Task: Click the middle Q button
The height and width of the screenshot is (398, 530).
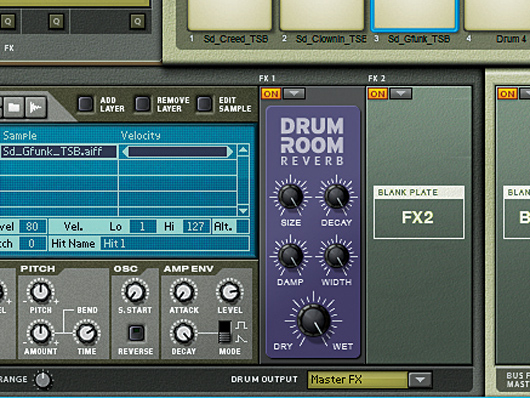Action: pos(56,22)
